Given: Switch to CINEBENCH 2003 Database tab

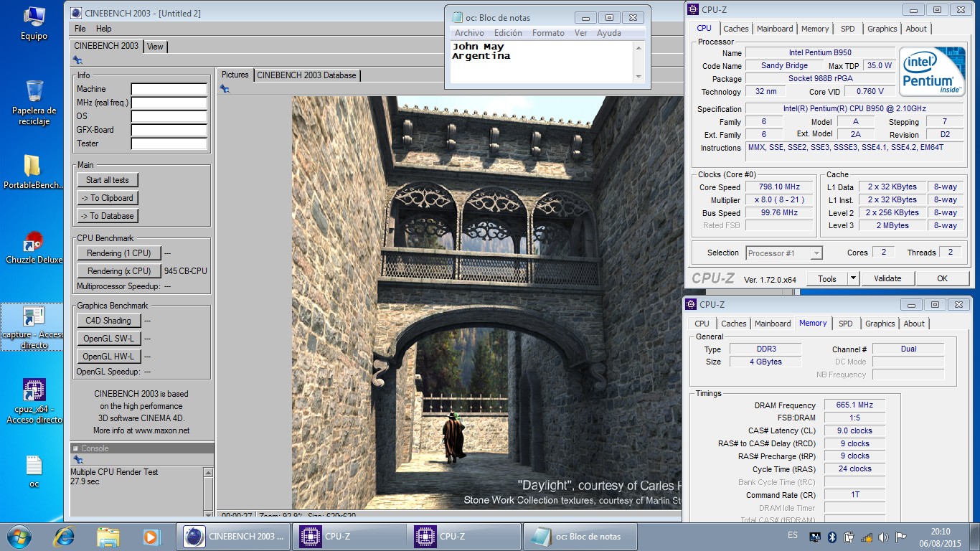Looking at the screenshot, I should [x=306, y=75].
